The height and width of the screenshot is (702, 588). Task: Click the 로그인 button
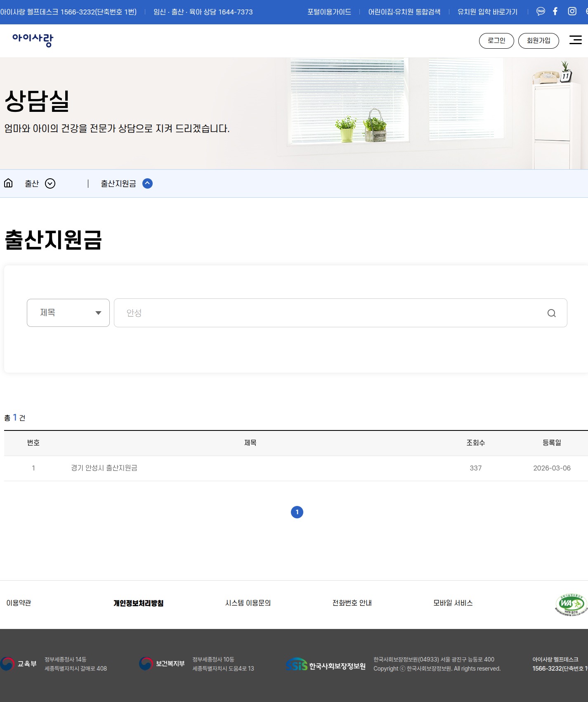496,40
